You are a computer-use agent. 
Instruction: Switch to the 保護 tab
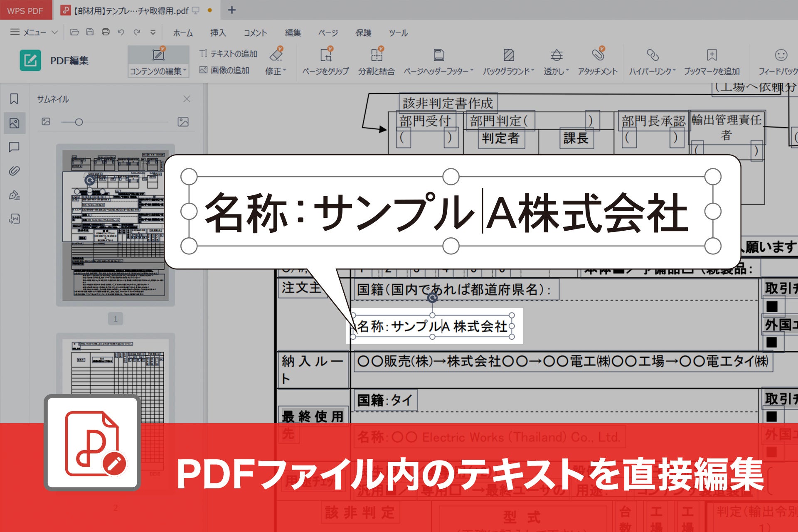[363, 33]
